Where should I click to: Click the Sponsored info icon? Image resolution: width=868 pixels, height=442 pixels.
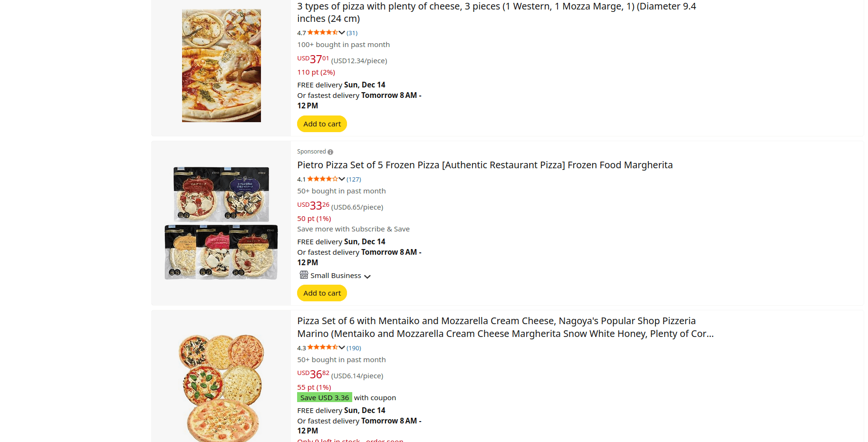330,152
